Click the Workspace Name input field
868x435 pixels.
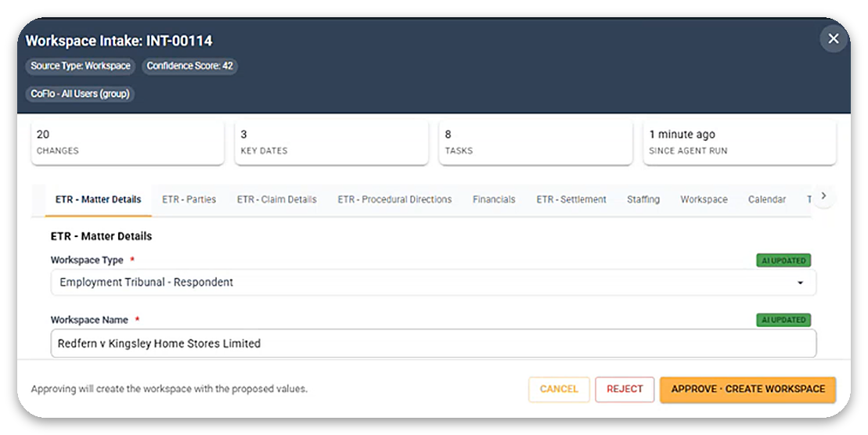pyautogui.click(x=434, y=343)
